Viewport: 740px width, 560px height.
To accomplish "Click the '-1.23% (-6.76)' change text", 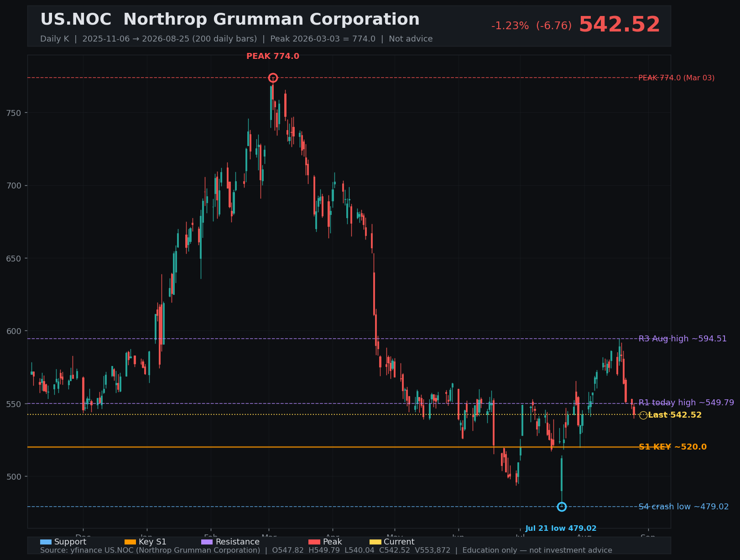I will (531, 26).
